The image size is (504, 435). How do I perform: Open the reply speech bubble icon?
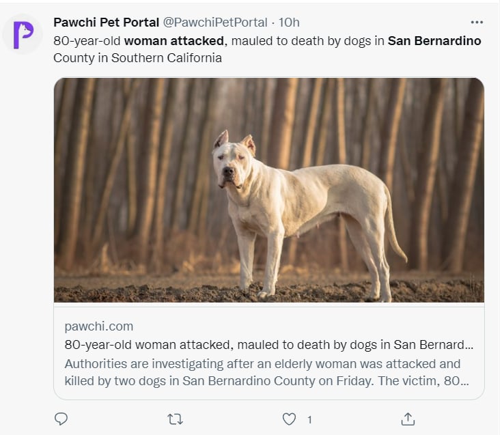[61, 419]
